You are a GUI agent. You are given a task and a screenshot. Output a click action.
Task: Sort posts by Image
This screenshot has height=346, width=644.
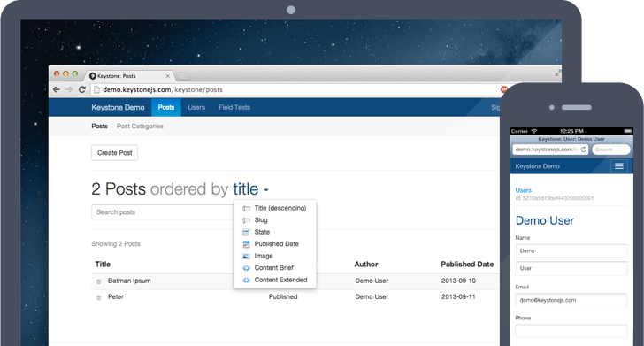tap(264, 256)
